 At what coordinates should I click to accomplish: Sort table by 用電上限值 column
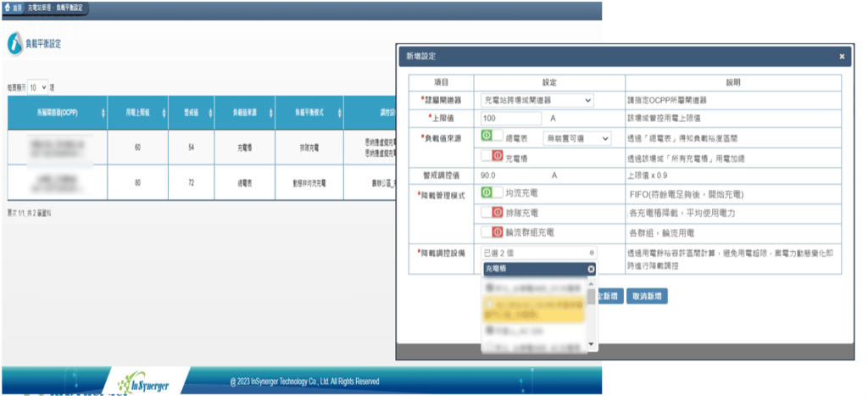[x=137, y=113]
